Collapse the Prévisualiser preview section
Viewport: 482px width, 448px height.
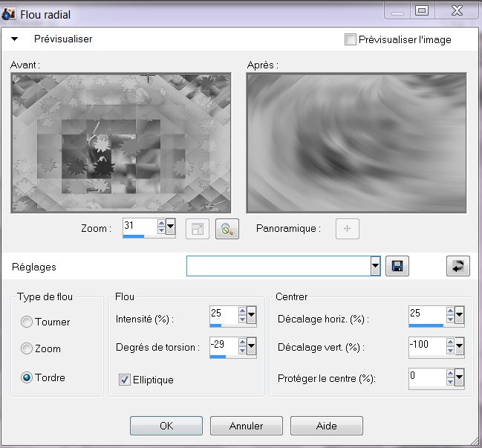pos(14,39)
